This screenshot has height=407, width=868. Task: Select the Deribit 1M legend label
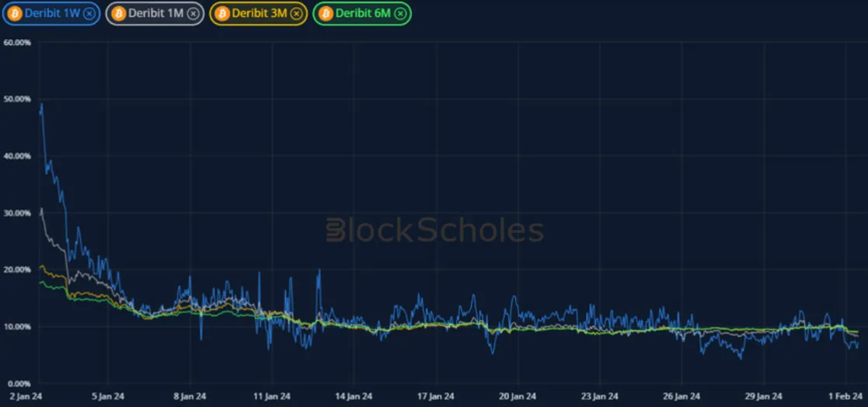[155, 14]
